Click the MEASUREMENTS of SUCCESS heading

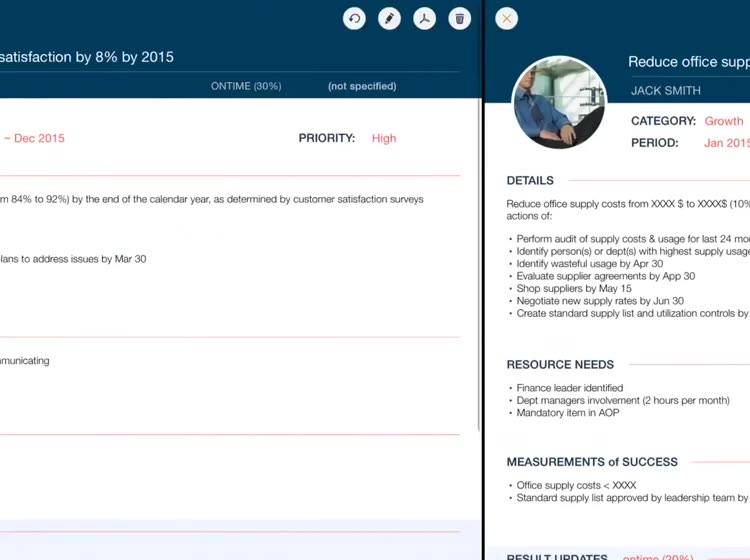point(592,462)
